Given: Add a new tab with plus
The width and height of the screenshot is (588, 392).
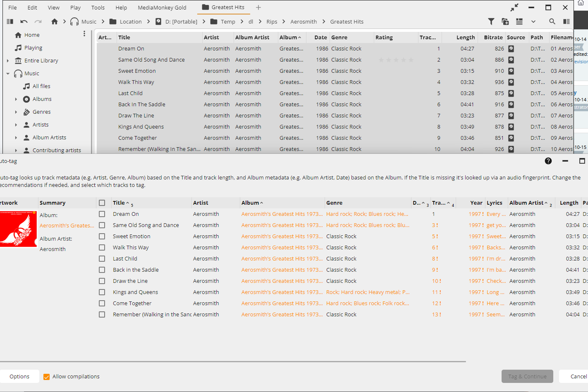Looking at the screenshot, I should [x=258, y=7].
